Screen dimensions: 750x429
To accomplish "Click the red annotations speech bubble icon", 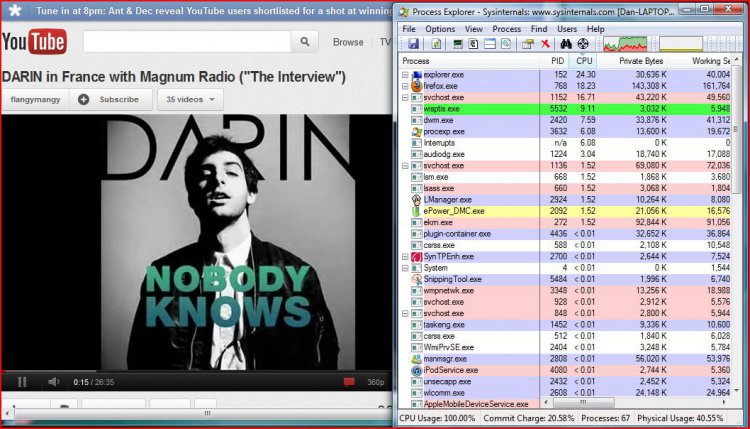I will [350, 381].
